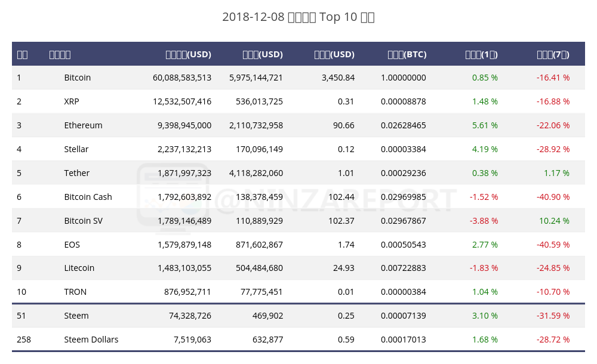Screen dimensions: 597x364
Task: Click Bitcoin's 7-day change "-16.41 %"
Action: [x=553, y=78]
